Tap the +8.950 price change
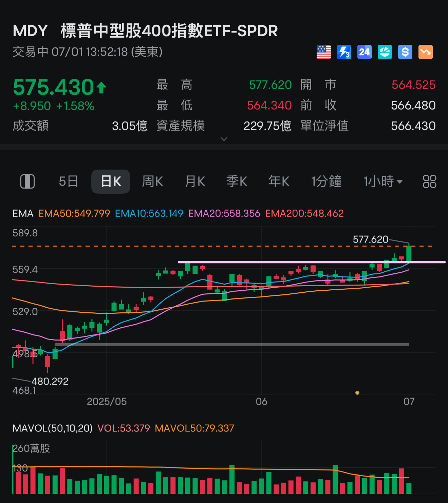Screen dimensions: 448x503 coord(32,106)
